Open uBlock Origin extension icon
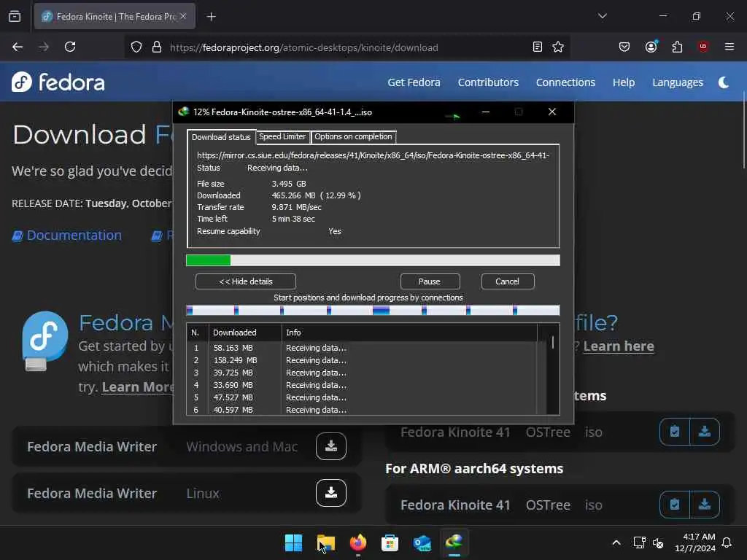 [x=703, y=47]
